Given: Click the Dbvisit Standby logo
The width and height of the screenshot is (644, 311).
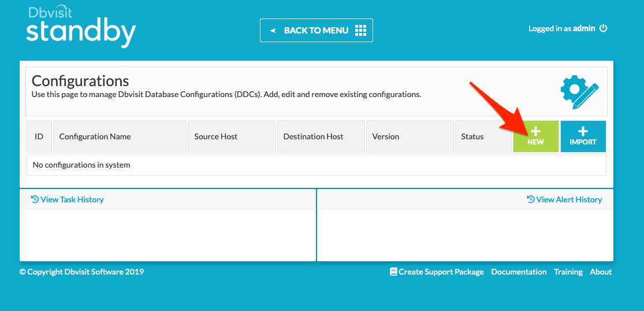Looking at the screenshot, I should pos(80,27).
